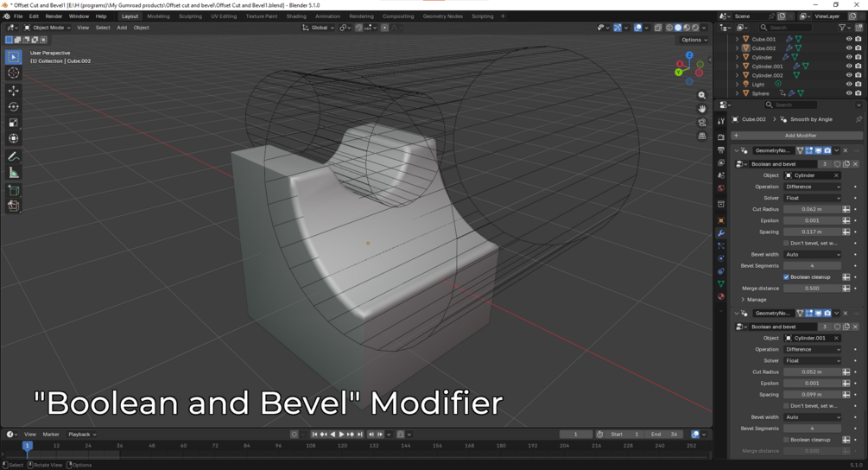This screenshot has height=470, width=868.
Task: Open the World properties tab
Action: pos(721,188)
